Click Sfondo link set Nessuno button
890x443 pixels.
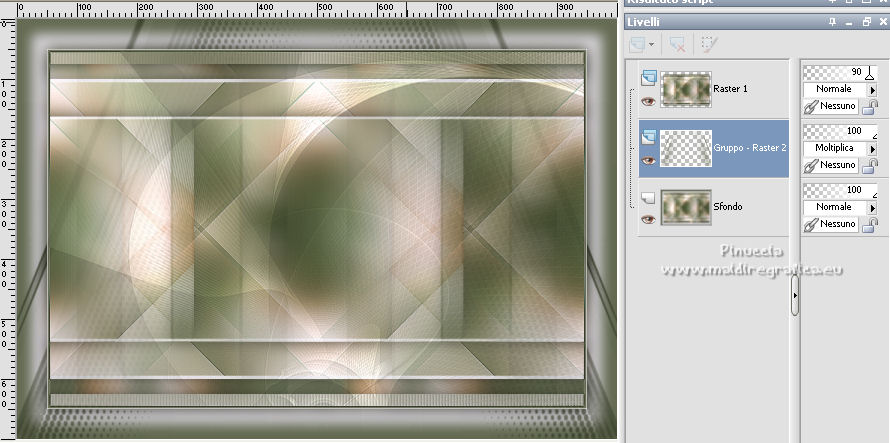click(x=830, y=224)
